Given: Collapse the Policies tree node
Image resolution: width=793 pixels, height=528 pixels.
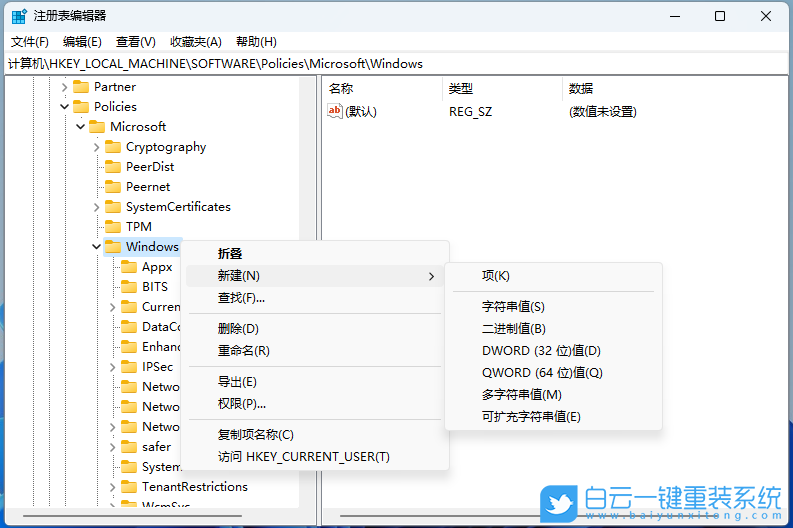Looking at the screenshot, I should (x=65, y=107).
